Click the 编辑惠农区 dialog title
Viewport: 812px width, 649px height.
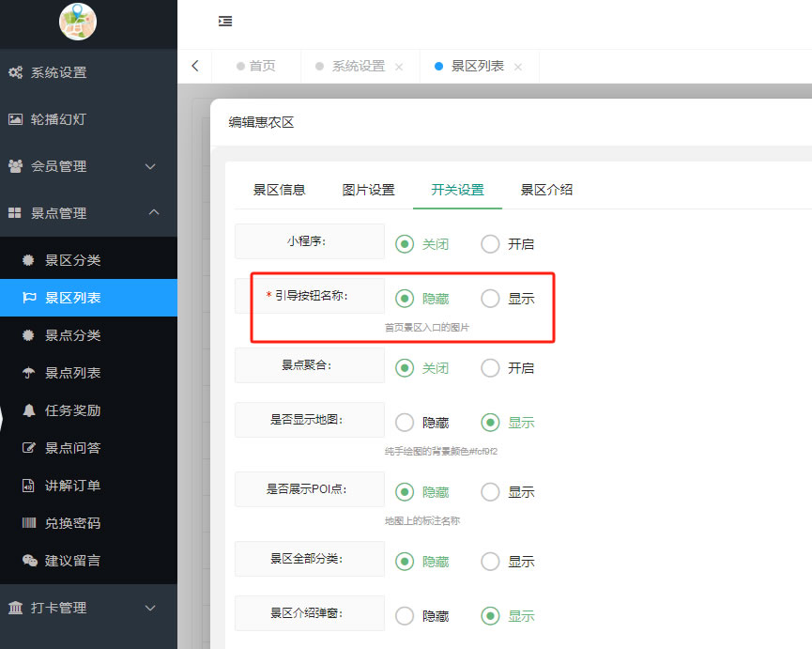(x=262, y=122)
